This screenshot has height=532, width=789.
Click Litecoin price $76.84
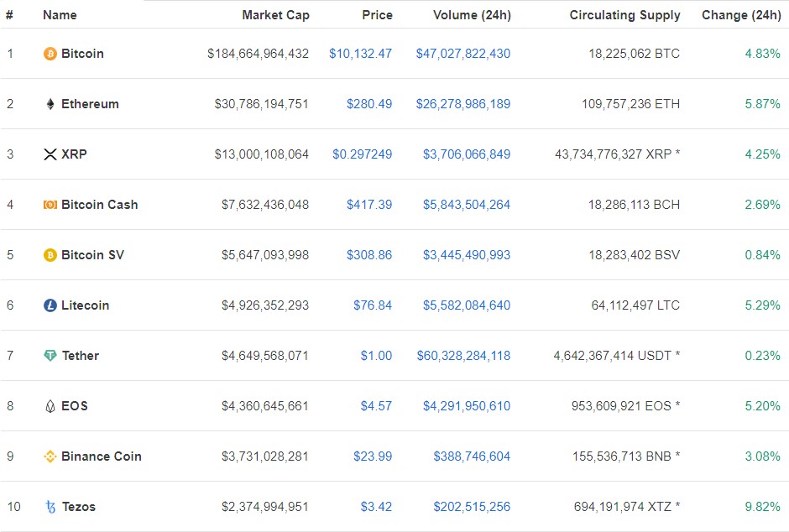[x=373, y=305]
